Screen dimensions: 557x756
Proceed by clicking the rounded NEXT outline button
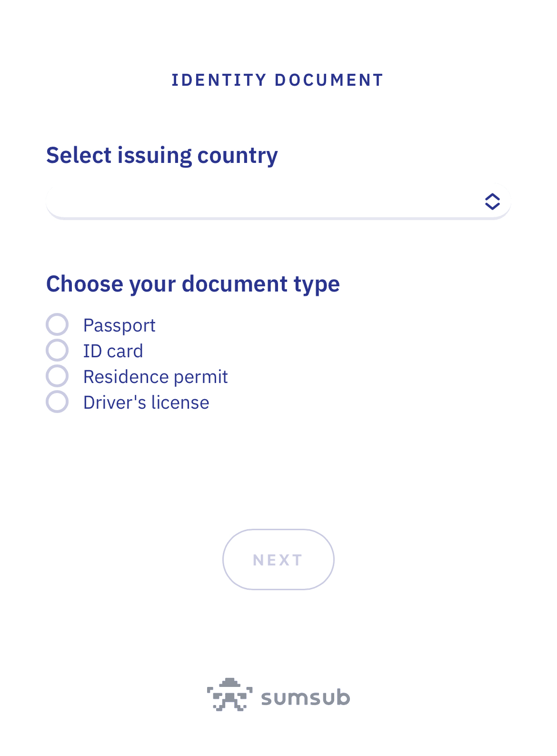pos(278,560)
